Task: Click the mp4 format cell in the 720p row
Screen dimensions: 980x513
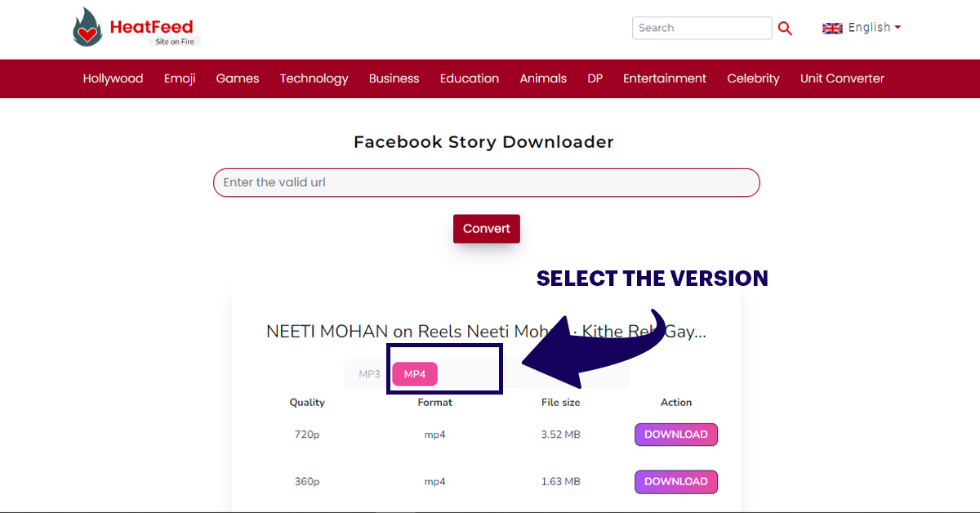Action: coord(435,435)
